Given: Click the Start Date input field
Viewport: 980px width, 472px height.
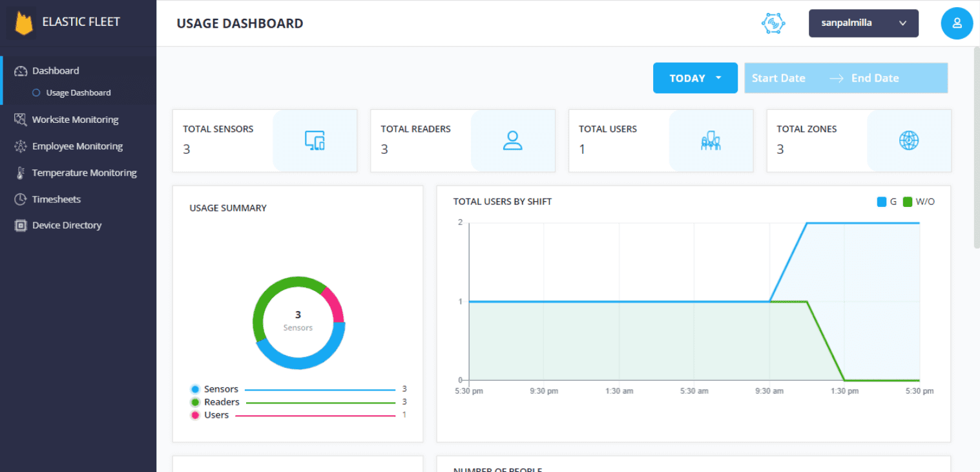Looking at the screenshot, I should coord(779,78).
